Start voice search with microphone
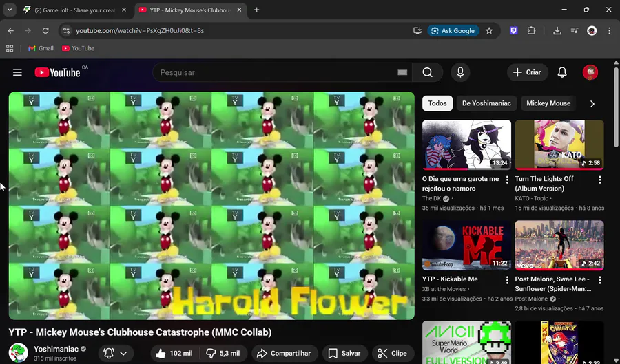620x364 pixels. pyautogui.click(x=460, y=72)
